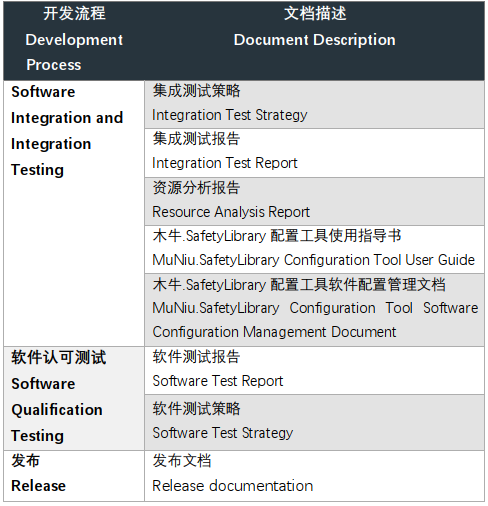Select the Software Test Report text
This screenshot has height=506, width=488.
pyautogui.click(x=218, y=381)
